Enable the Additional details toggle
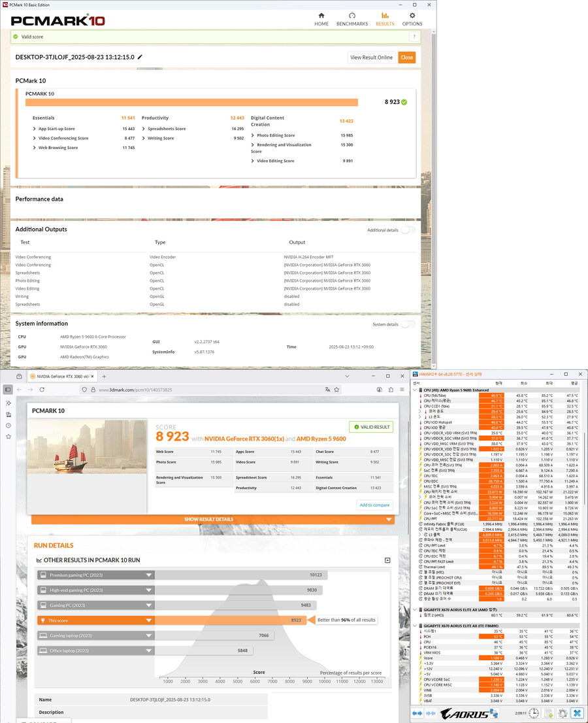 (408, 230)
